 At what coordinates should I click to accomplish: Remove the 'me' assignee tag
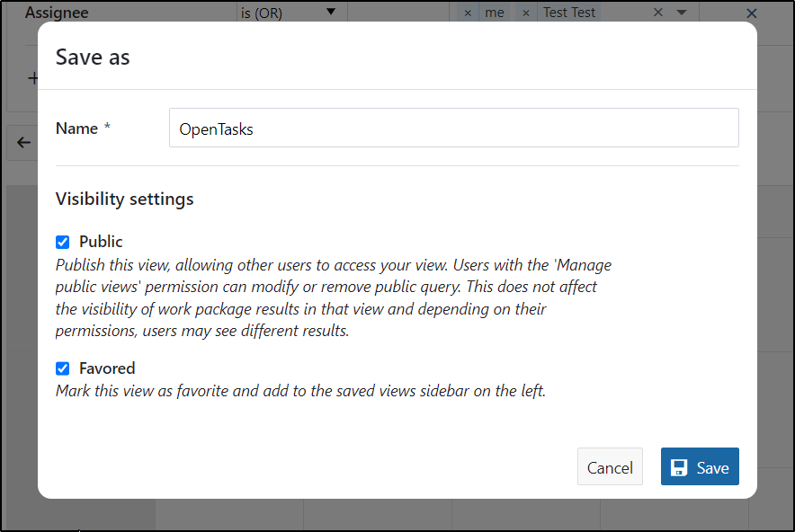click(x=468, y=13)
